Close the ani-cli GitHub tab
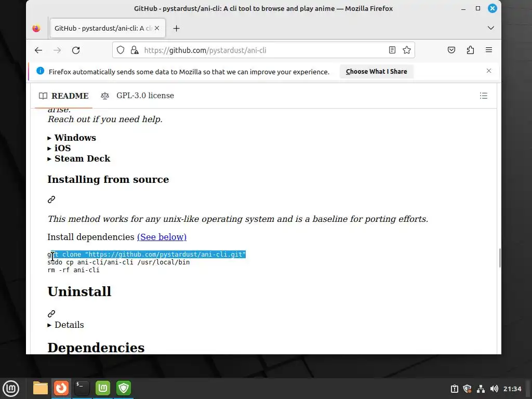 tap(157, 28)
